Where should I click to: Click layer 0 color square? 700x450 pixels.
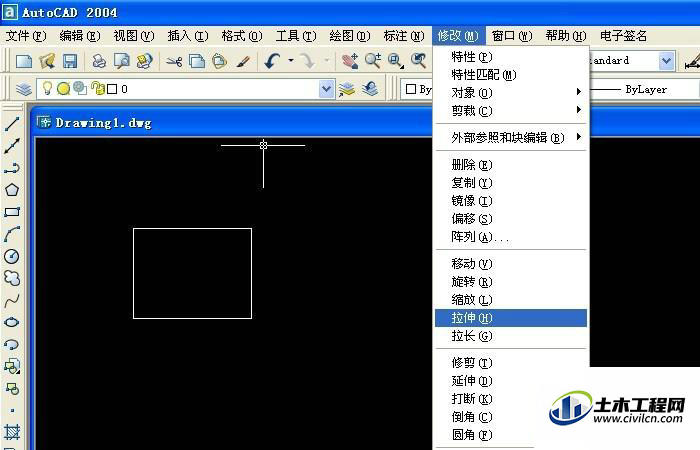pyautogui.click(x=112, y=89)
